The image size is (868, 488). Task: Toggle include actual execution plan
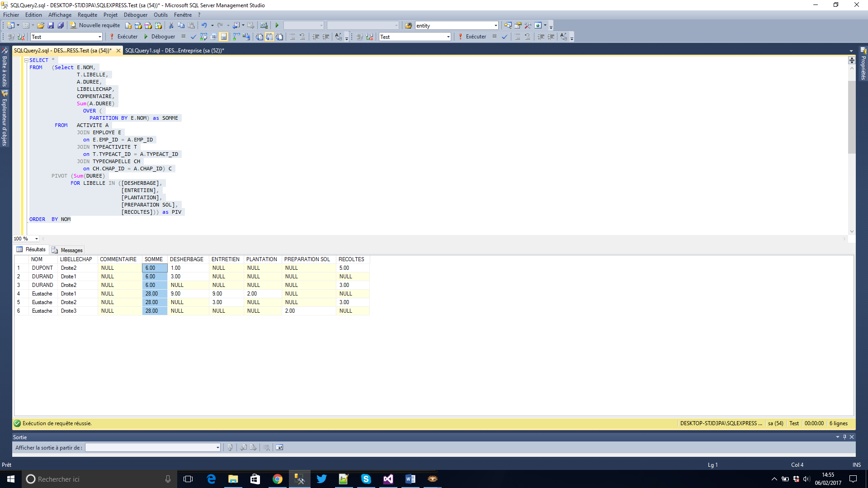point(236,37)
